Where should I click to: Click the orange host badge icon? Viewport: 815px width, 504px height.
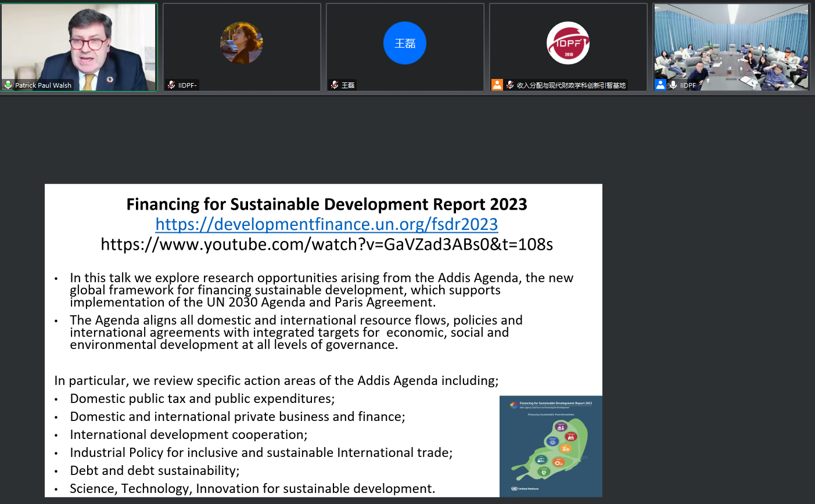(x=497, y=85)
